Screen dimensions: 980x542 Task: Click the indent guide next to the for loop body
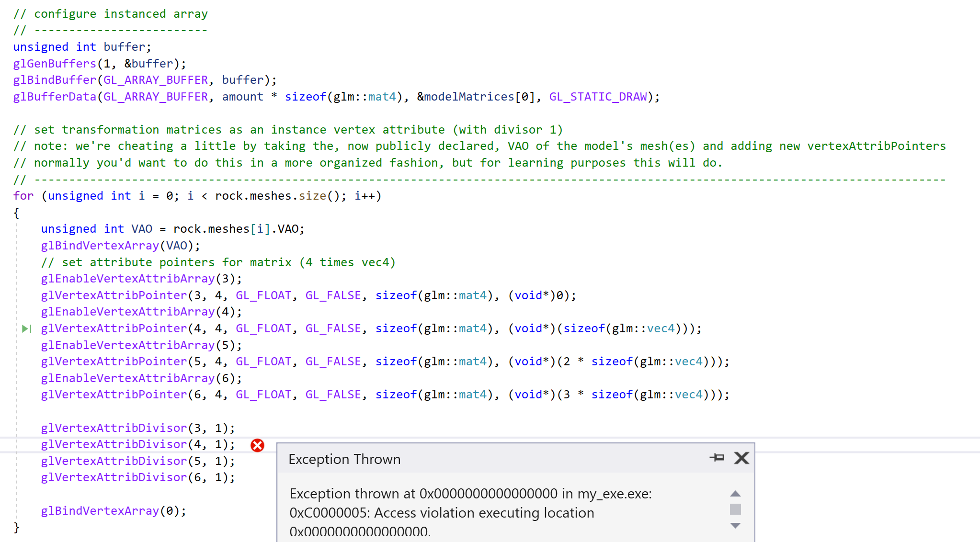[16, 311]
